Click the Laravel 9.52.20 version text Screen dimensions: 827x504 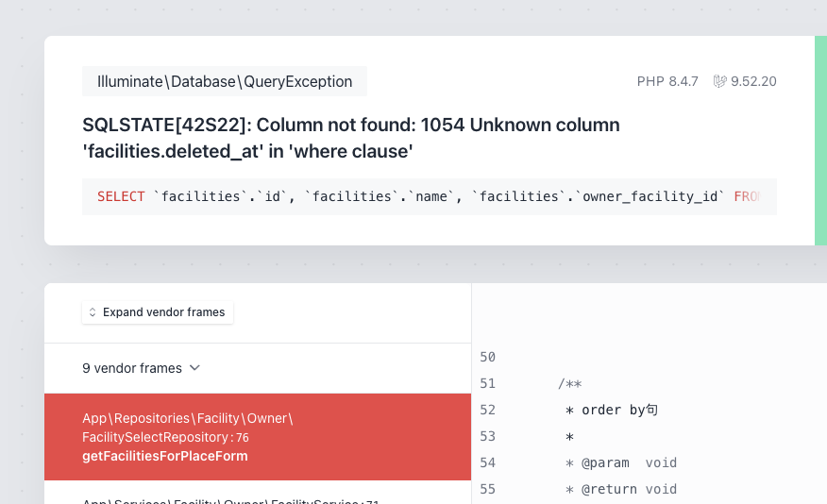click(753, 82)
